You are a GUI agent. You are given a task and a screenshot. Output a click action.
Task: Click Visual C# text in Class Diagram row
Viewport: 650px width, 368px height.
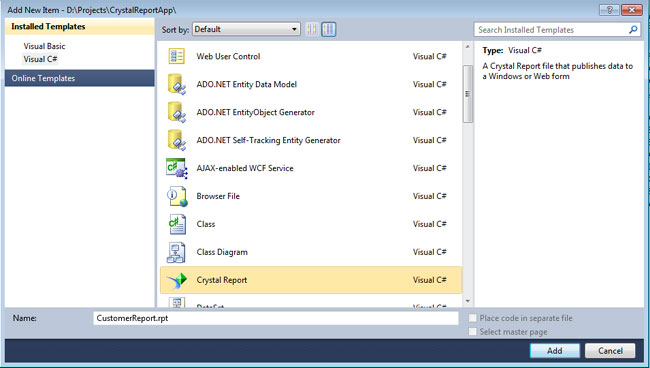[x=429, y=252]
